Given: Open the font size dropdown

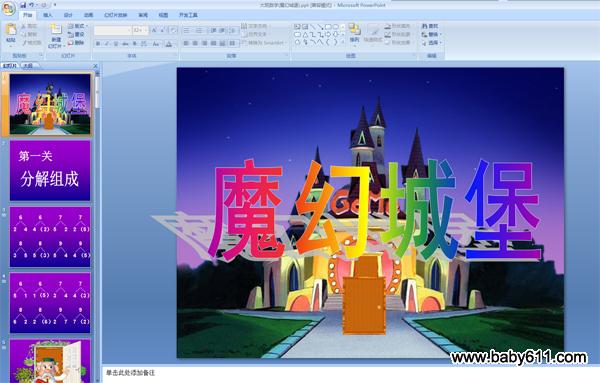Looking at the screenshot, I should [140, 30].
